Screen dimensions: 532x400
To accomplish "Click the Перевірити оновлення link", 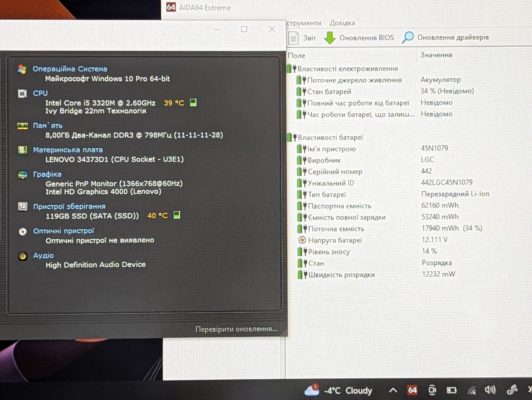I will (x=236, y=329).
